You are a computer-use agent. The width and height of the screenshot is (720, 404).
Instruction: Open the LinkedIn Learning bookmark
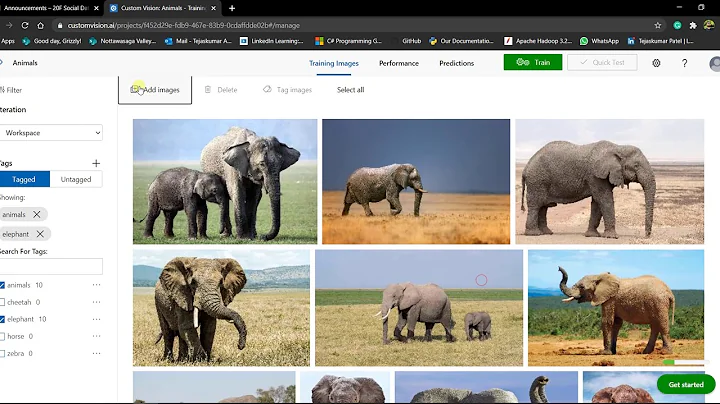point(271,41)
